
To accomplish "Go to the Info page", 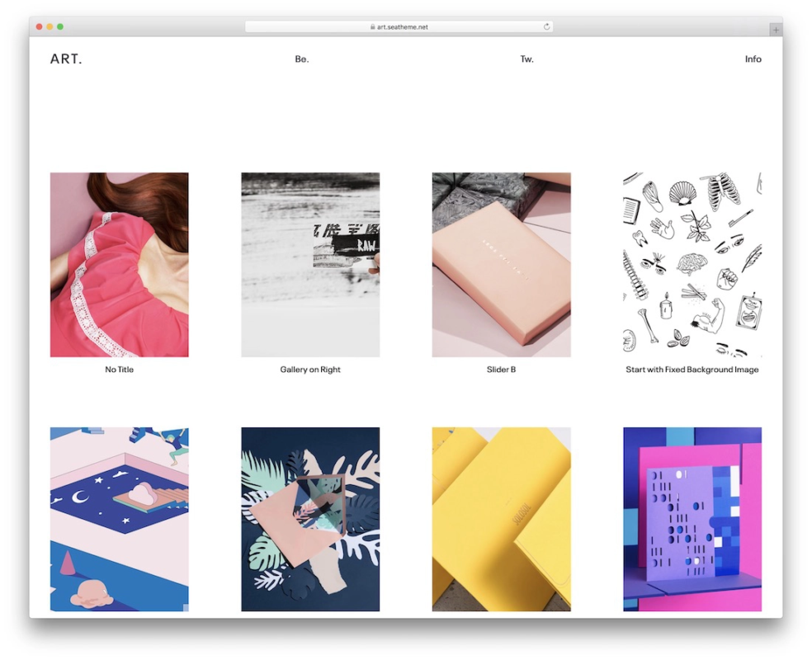I will [x=753, y=59].
